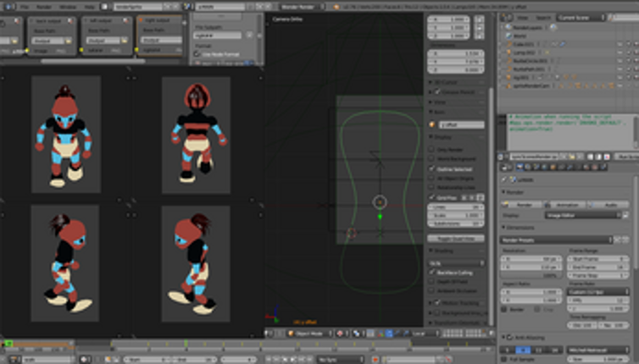Open the Scene properties tab
Viewport: 639px width, 364px height.
tap(536, 168)
